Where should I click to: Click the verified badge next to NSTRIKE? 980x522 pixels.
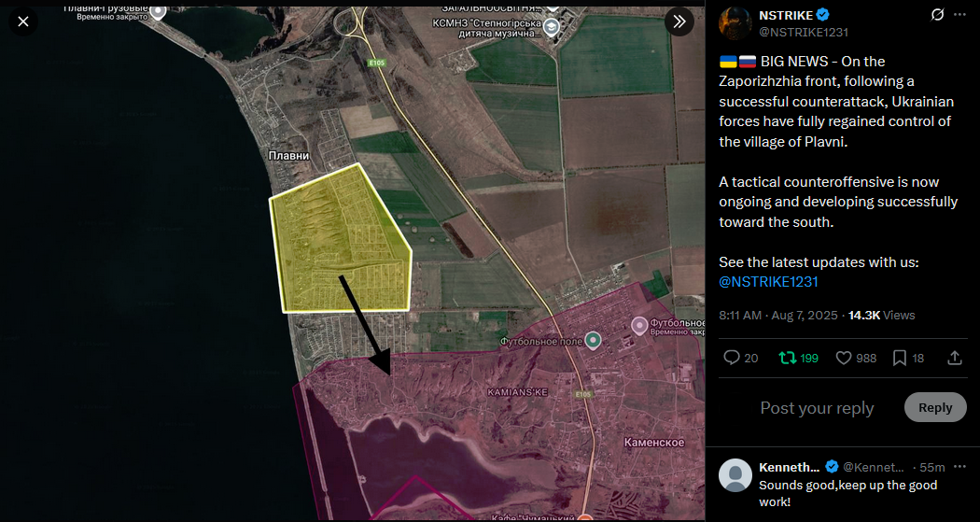[824, 16]
